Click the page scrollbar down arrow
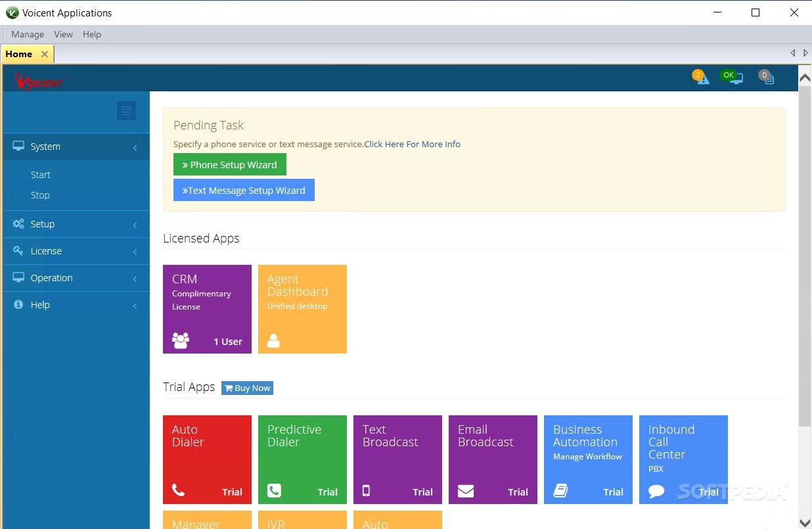This screenshot has height=529, width=812. pyautogui.click(x=805, y=522)
